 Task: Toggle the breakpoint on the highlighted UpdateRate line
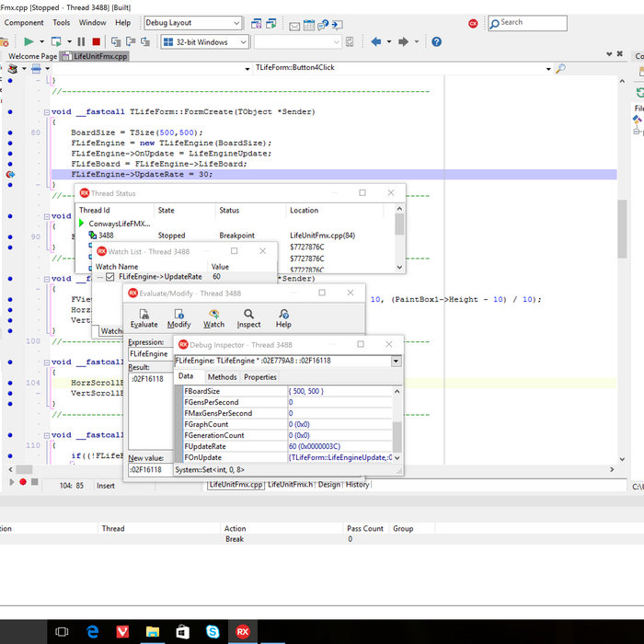tap(10, 175)
